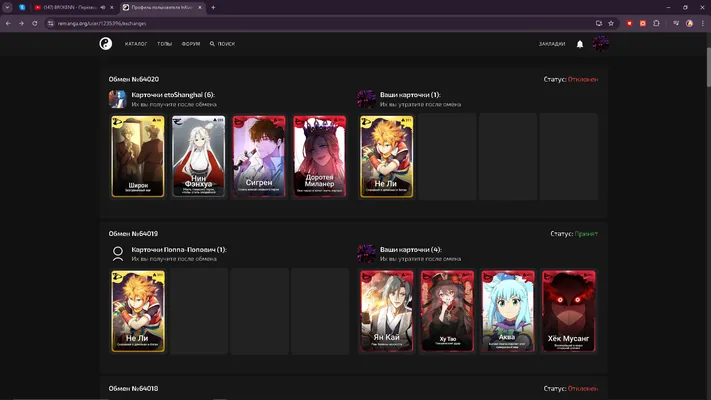The width and height of the screenshot is (711, 400).
Task: Click the search magnifier ПОИСК
Action: 222,44
